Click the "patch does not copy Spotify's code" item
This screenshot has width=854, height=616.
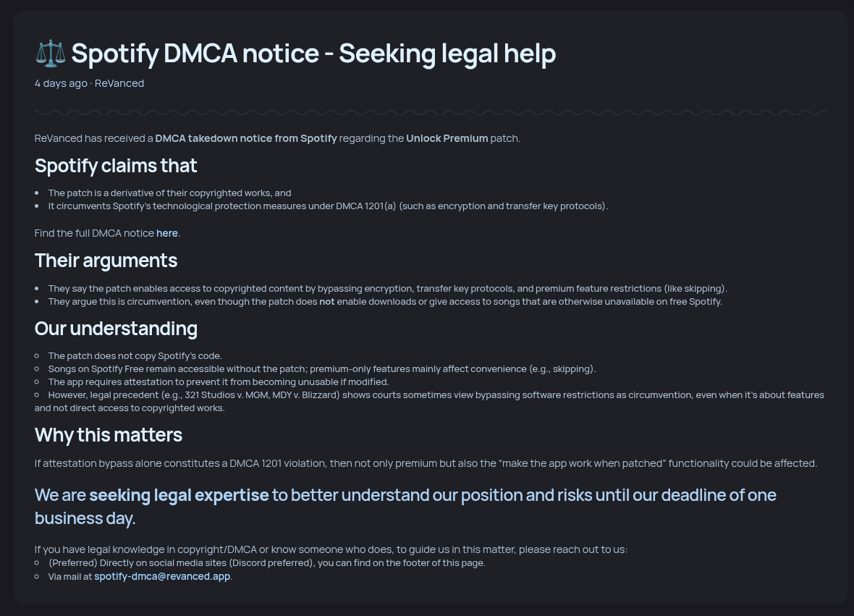tap(135, 356)
